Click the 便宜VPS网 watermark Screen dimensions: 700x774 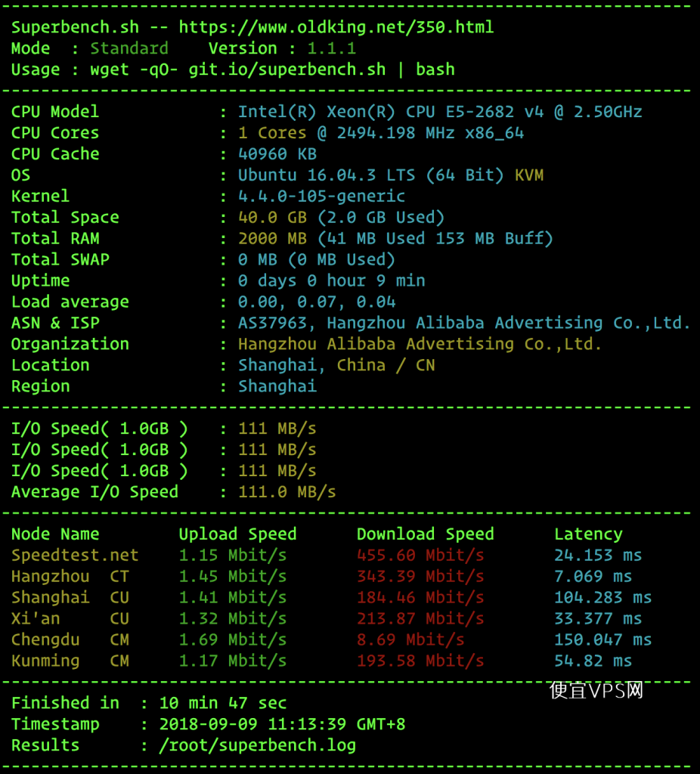click(x=596, y=690)
